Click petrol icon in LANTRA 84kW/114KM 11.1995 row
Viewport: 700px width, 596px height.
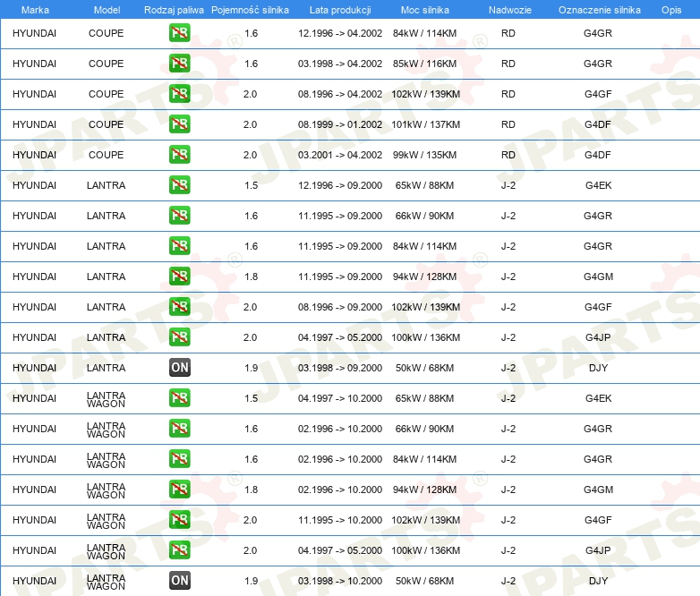coord(179,245)
